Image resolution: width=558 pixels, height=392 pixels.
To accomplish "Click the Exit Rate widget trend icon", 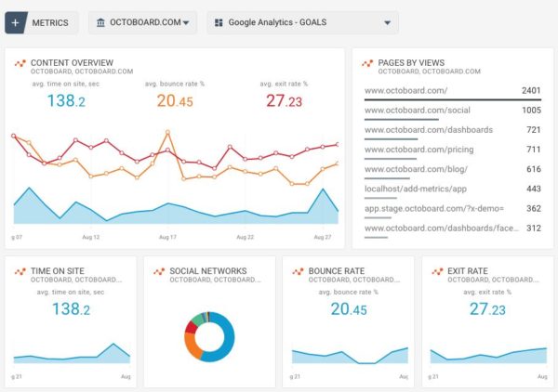I will click(x=437, y=272).
